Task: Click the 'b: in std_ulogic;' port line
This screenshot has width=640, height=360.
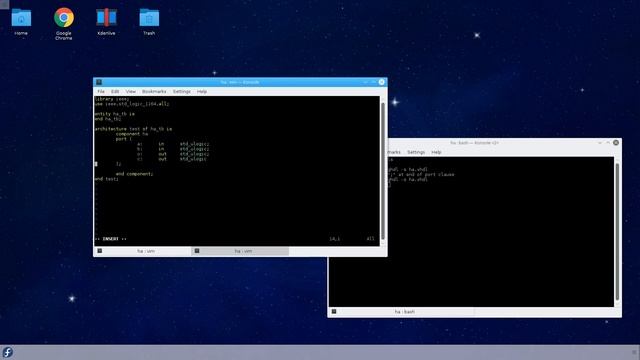Action: tap(173, 149)
